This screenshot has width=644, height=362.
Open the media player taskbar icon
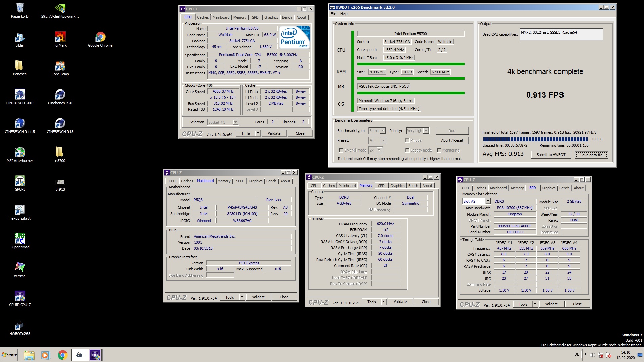(x=45, y=355)
